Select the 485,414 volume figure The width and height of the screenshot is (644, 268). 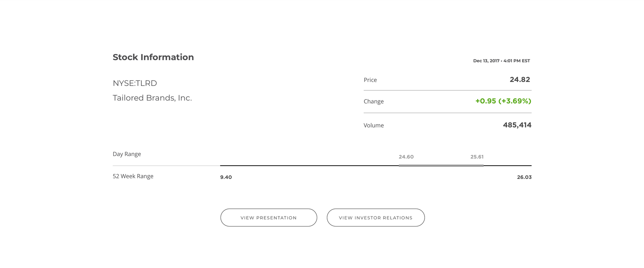point(517,125)
